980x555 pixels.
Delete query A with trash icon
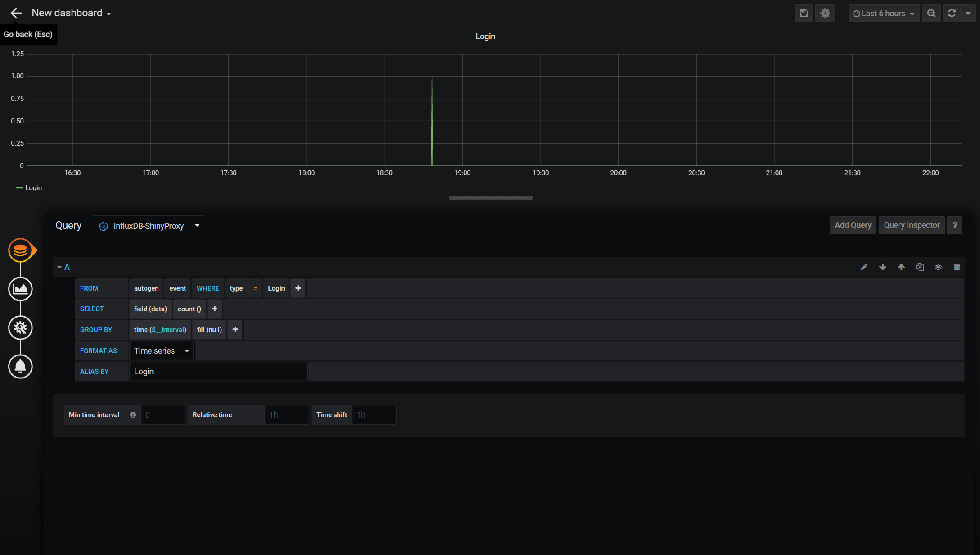click(x=957, y=267)
